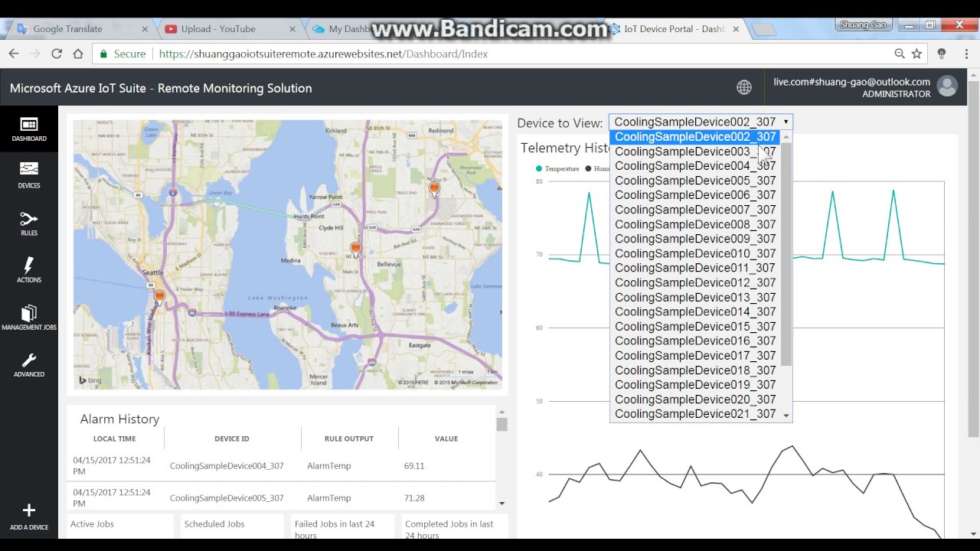Select CoolingSampleDevice008_307 in the list

tap(695, 224)
